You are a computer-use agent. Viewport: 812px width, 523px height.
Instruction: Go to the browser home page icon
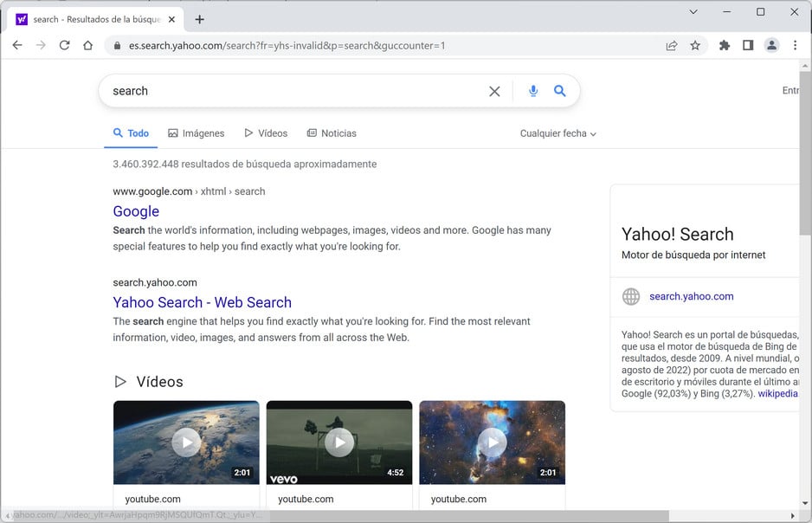(x=87, y=46)
